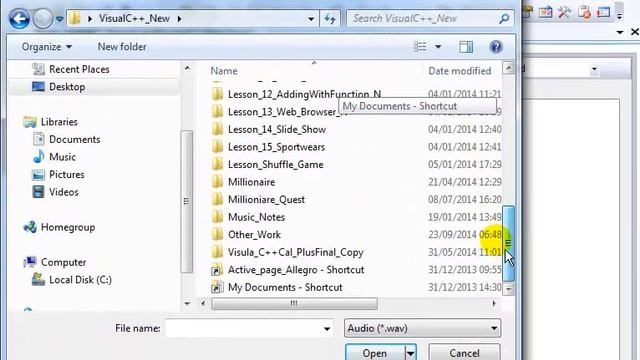640x360 pixels.
Task: Select the Millioniare_Quest folder
Action: pyautogui.click(x=266, y=200)
